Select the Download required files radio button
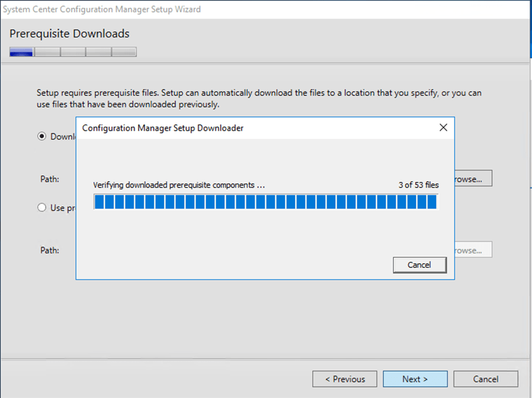 [x=41, y=136]
